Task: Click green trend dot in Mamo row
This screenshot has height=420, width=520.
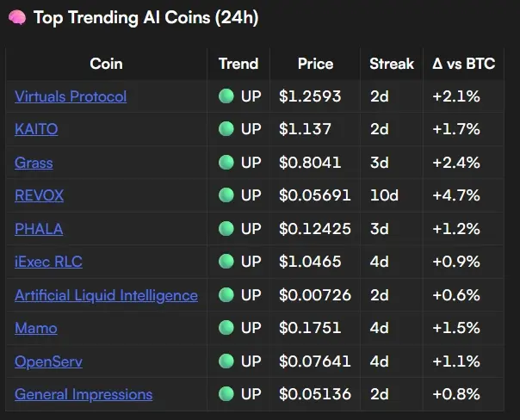Action: point(226,328)
